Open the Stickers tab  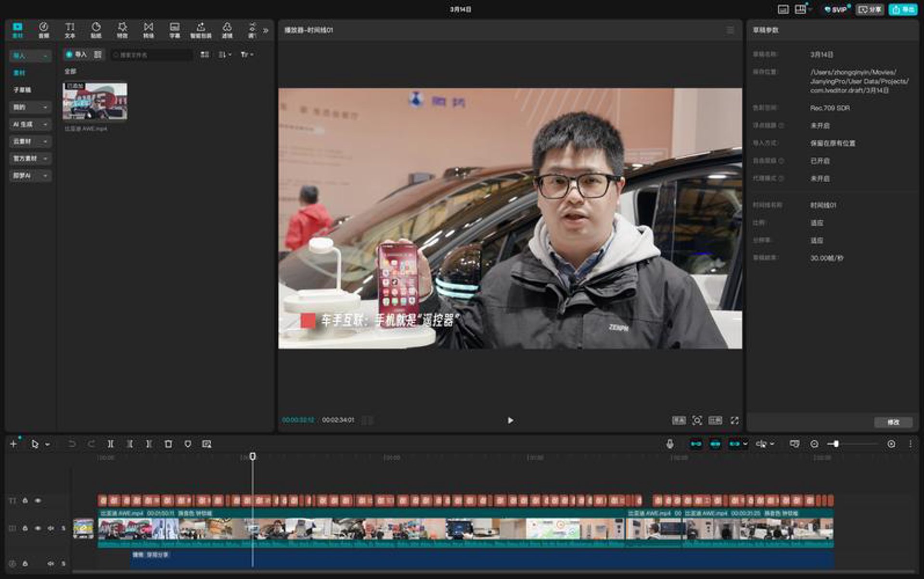pyautogui.click(x=96, y=30)
